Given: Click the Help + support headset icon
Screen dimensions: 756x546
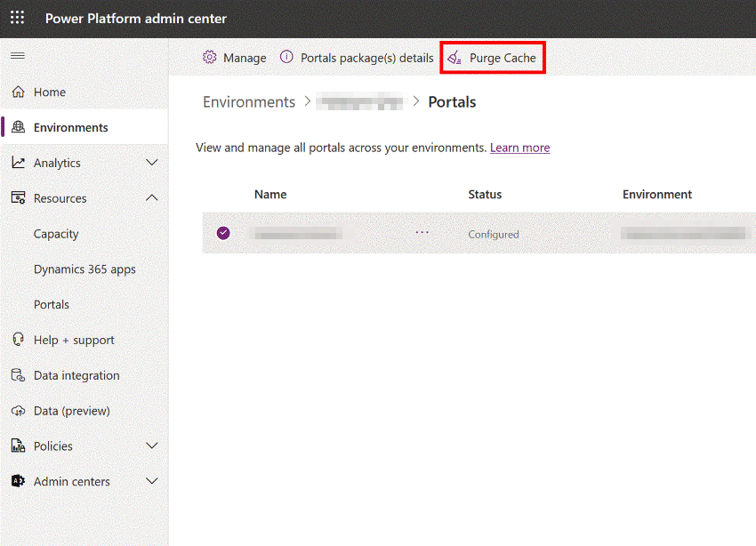Looking at the screenshot, I should click(18, 340).
